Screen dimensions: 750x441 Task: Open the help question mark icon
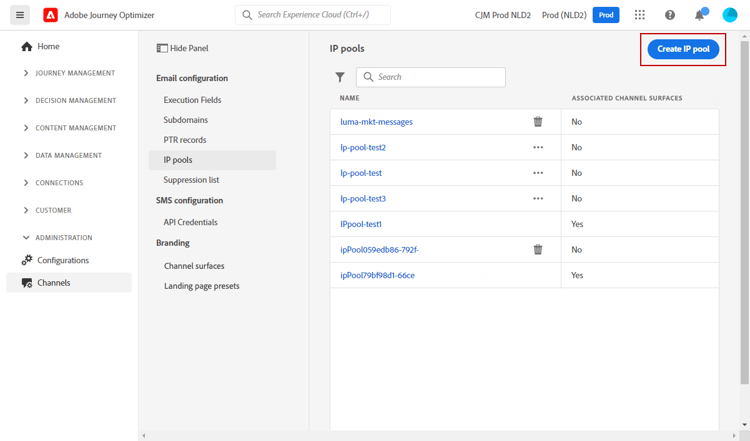[670, 15]
